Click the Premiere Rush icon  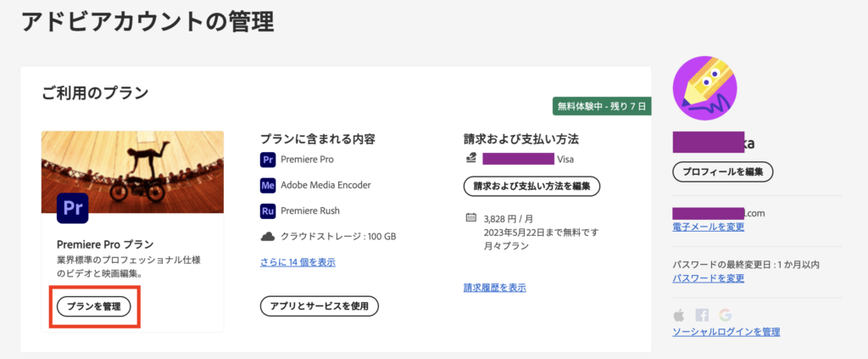pos(268,210)
